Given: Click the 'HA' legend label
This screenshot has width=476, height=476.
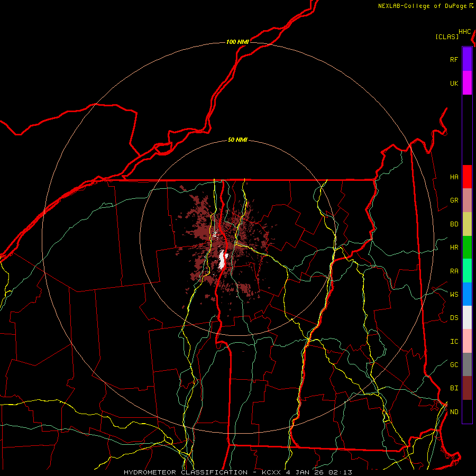Looking at the screenshot, I should (454, 177).
